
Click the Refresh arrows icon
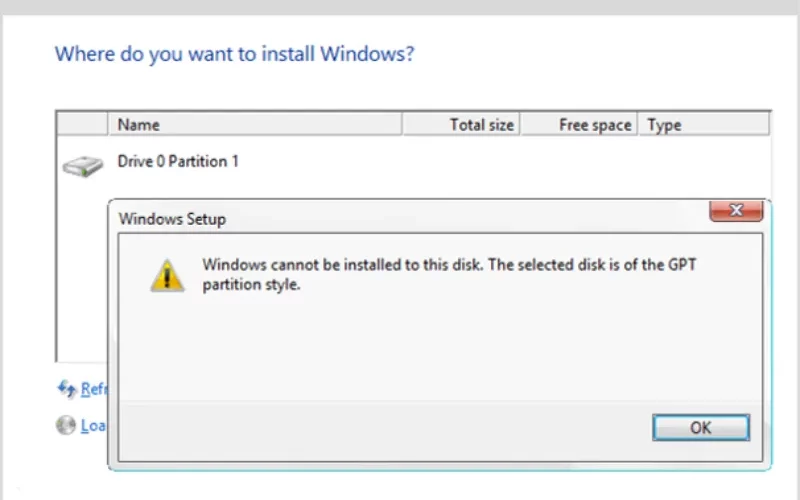(67, 389)
